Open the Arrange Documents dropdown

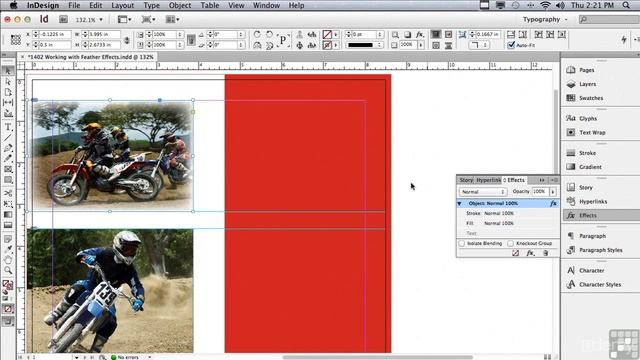173,19
